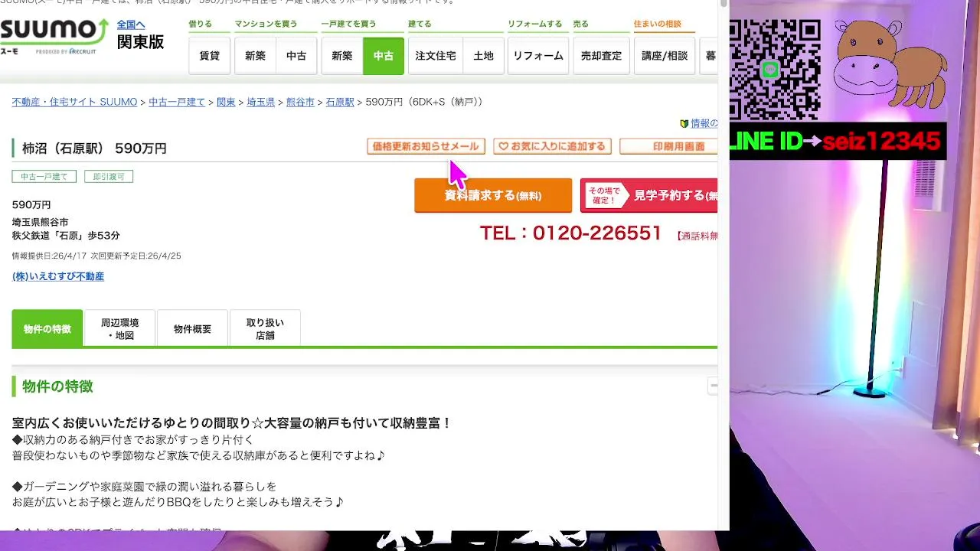Screen dimensions: 980x551
Task: Click the 秩父鉄道「石原」歩53分 text
Action: pos(66,236)
